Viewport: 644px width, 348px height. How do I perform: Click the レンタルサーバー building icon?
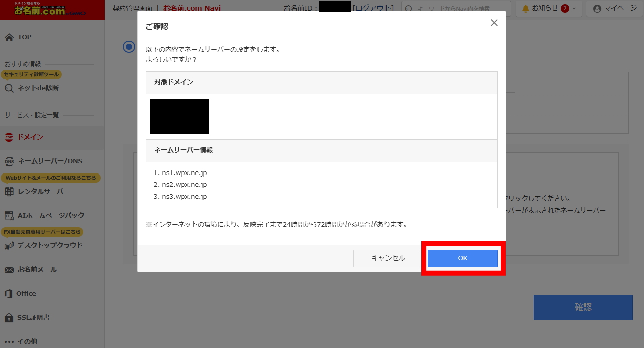[x=9, y=192]
